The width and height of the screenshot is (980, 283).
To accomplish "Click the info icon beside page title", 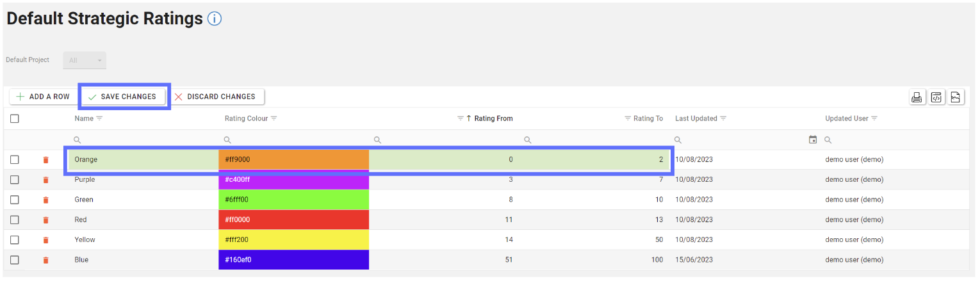I will pyautogui.click(x=215, y=19).
